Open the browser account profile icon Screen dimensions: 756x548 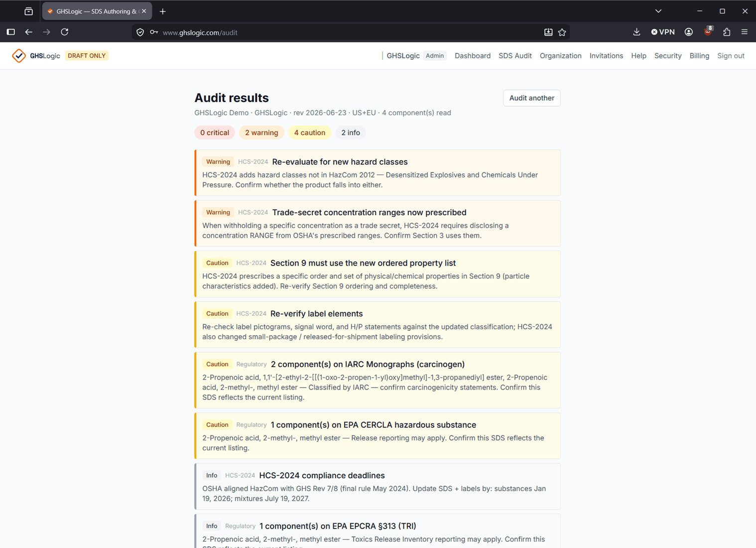click(x=689, y=32)
